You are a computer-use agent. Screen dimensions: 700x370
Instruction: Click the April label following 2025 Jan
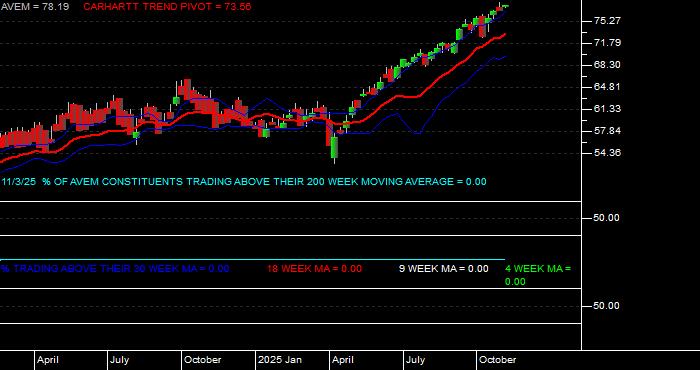pyautogui.click(x=343, y=360)
